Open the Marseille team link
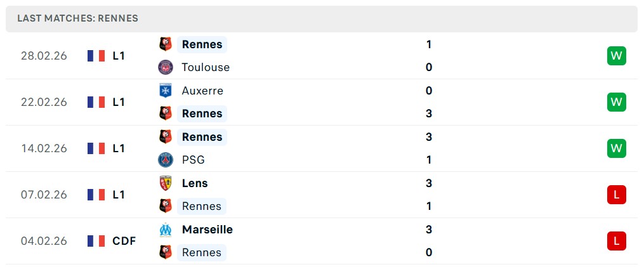Screen dimensions: 644x267 coord(207,230)
